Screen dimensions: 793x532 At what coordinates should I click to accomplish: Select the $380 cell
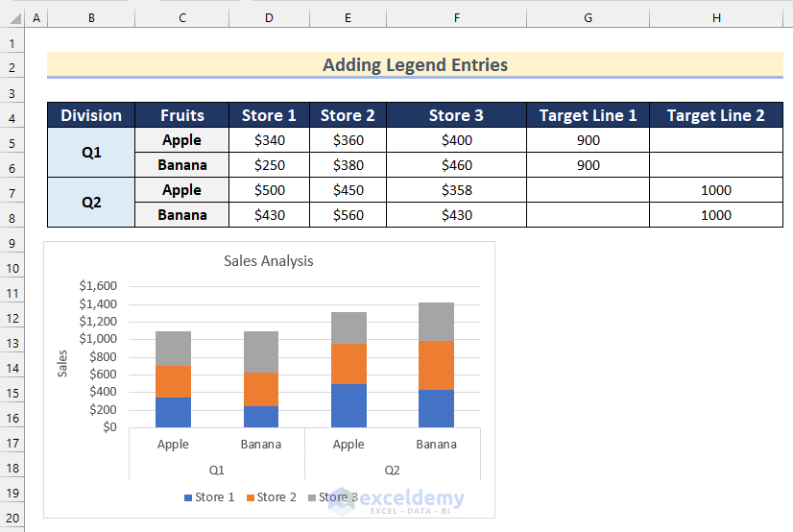(x=348, y=165)
